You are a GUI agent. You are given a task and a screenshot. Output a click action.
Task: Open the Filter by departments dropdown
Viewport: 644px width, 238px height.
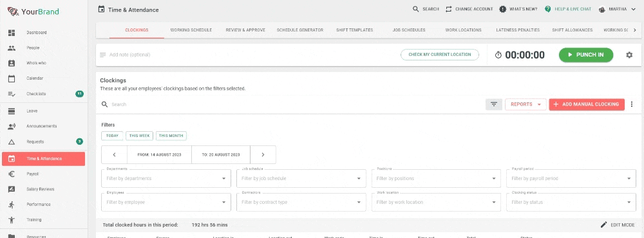[x=166, y=179]
